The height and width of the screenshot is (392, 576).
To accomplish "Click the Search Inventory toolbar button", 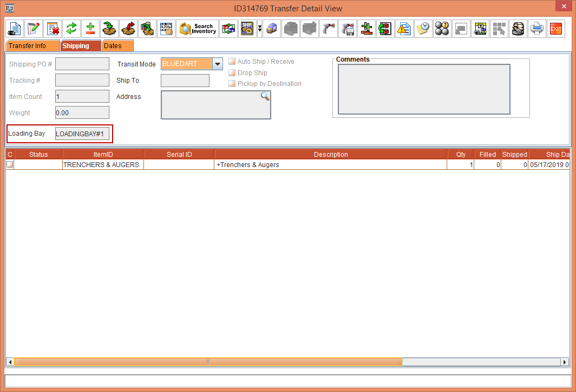I will click(198, 29).
